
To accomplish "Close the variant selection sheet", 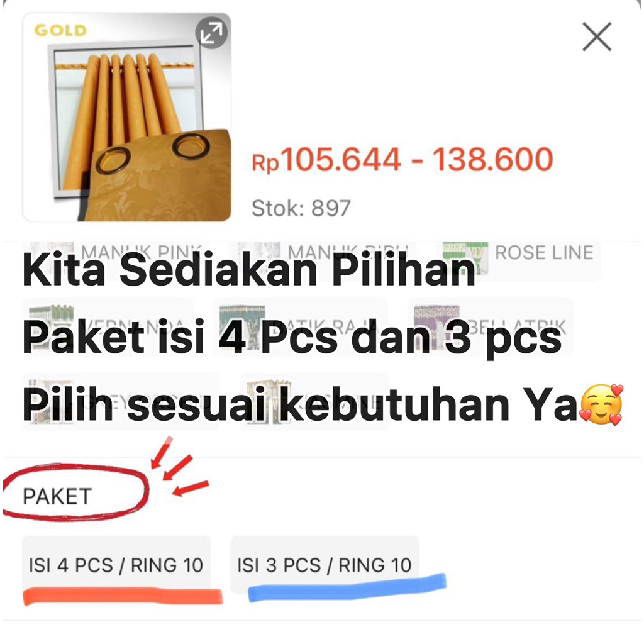I will point(597,36).
